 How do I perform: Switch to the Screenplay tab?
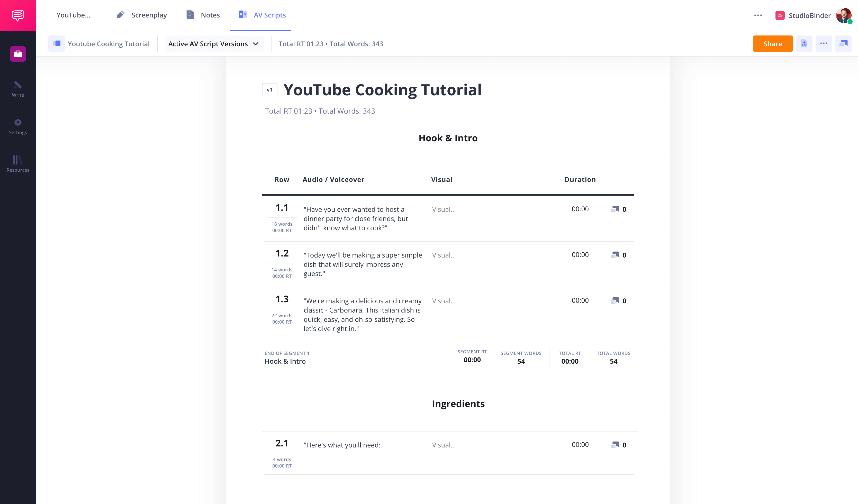point(142,15)
